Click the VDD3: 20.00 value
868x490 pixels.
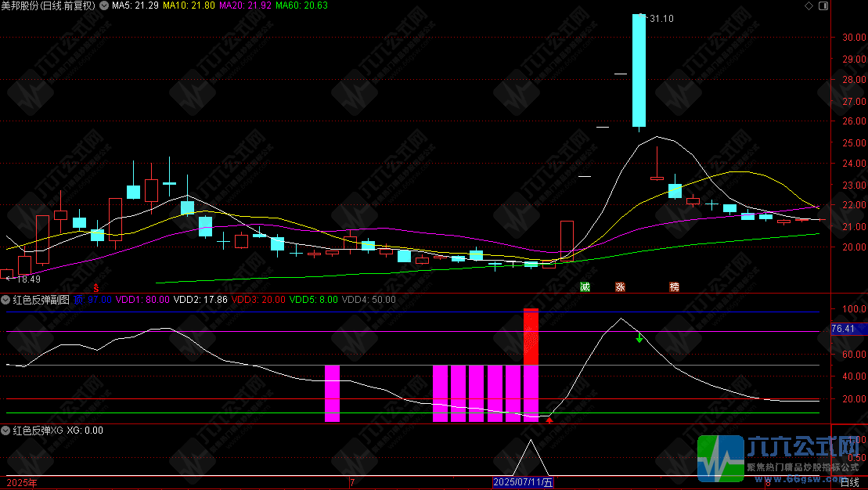(x=258, y=300)
